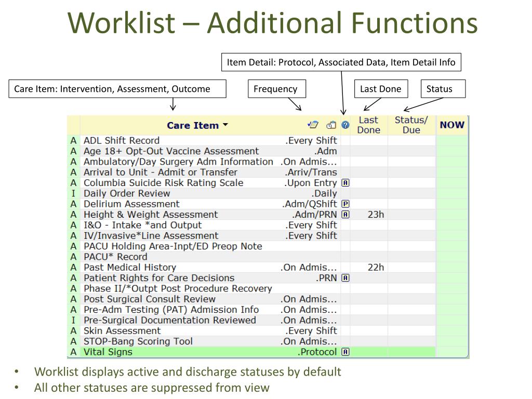Image resolution: width=532 pixels, height=399 pixels.
Task: Select Pre-Adm Testing (PAT) Admission Info
Action: tap(171, 310)
